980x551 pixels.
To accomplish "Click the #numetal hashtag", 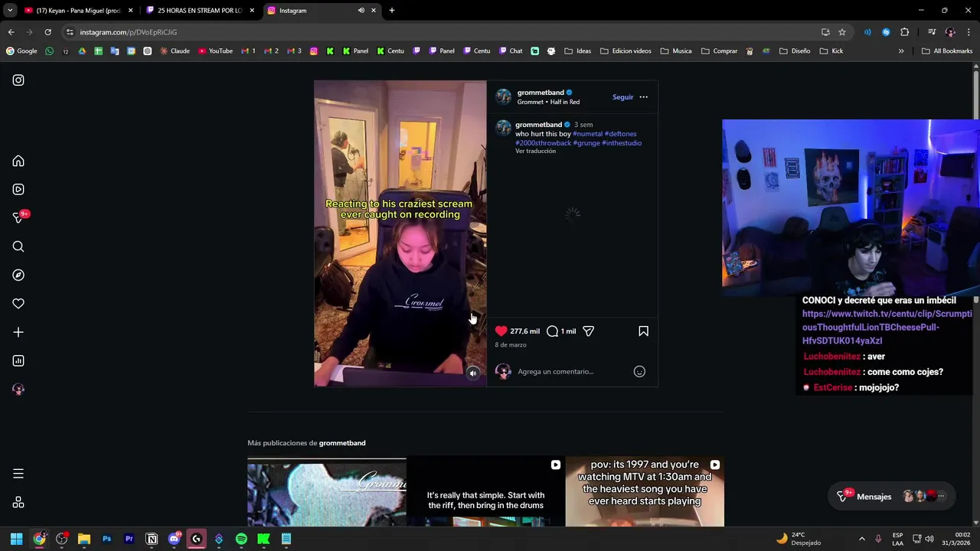I will (588, 134).
